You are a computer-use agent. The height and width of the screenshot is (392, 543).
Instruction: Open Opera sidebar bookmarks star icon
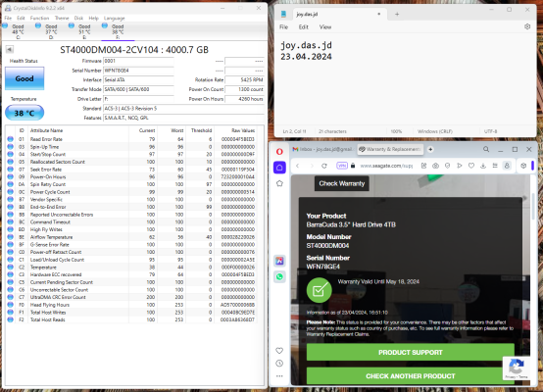[x=279, y=183]
